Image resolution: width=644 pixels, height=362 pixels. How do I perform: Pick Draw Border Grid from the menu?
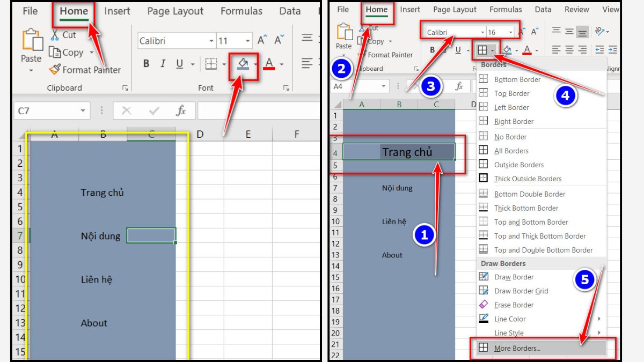[521, 291]
